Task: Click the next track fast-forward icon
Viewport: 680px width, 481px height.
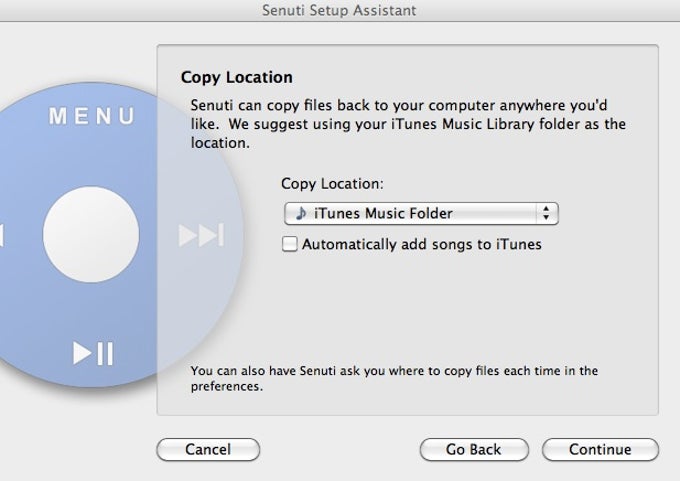Action: [201, 235]
